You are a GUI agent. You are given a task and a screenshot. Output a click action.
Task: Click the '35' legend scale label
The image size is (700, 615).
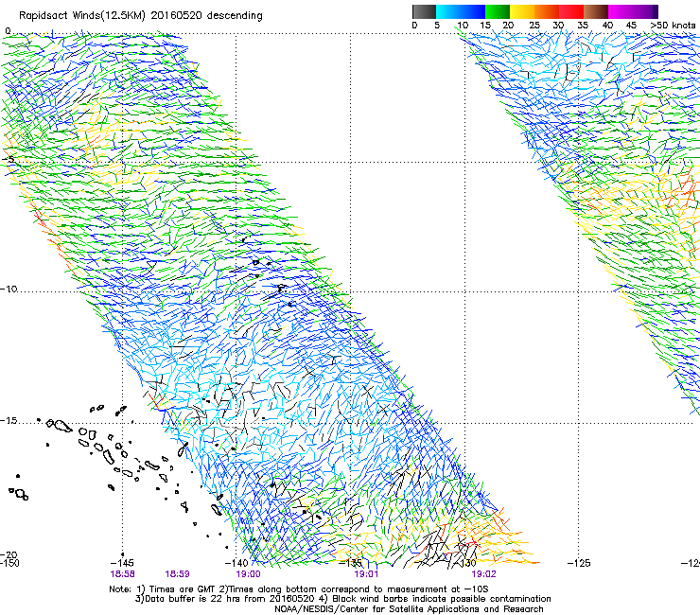point(583,25)
